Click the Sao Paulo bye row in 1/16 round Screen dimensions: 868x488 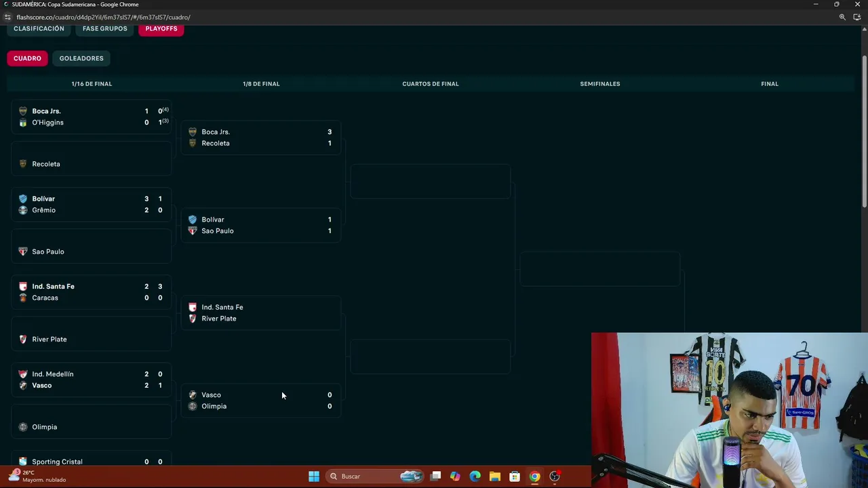(x=92, y=246)
